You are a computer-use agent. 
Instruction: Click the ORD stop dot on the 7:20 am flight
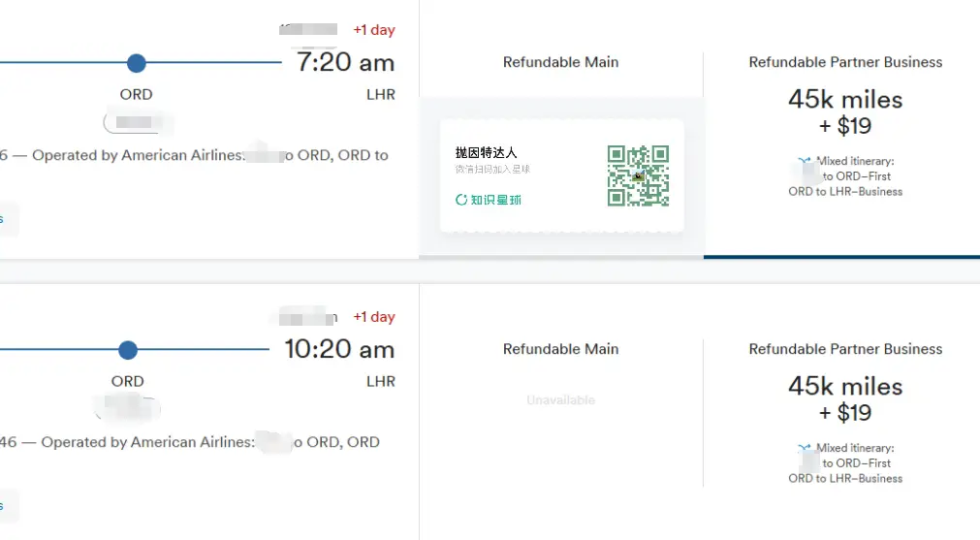[137, 63]
